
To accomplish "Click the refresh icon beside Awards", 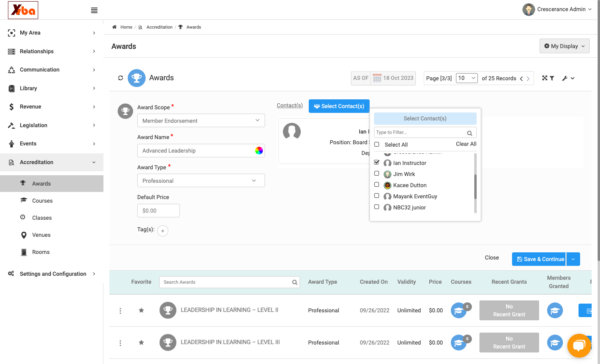I will (x=121, y=78).
